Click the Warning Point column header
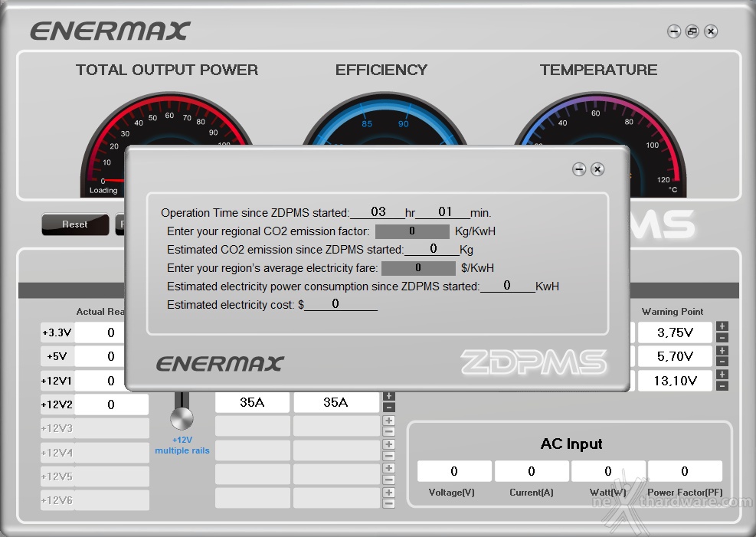The height and width of the screenshot is (537, 756). coord(672,312)
